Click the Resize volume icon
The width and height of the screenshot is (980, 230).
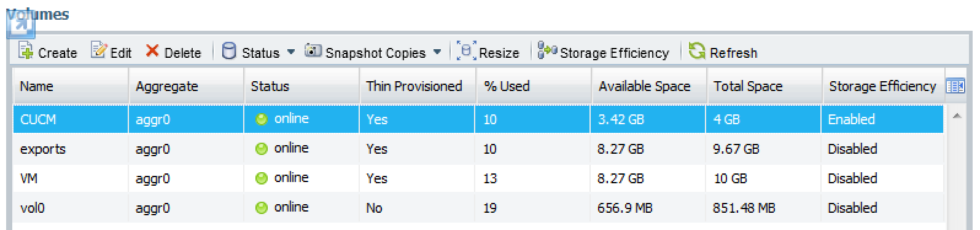tap(467, 52)
